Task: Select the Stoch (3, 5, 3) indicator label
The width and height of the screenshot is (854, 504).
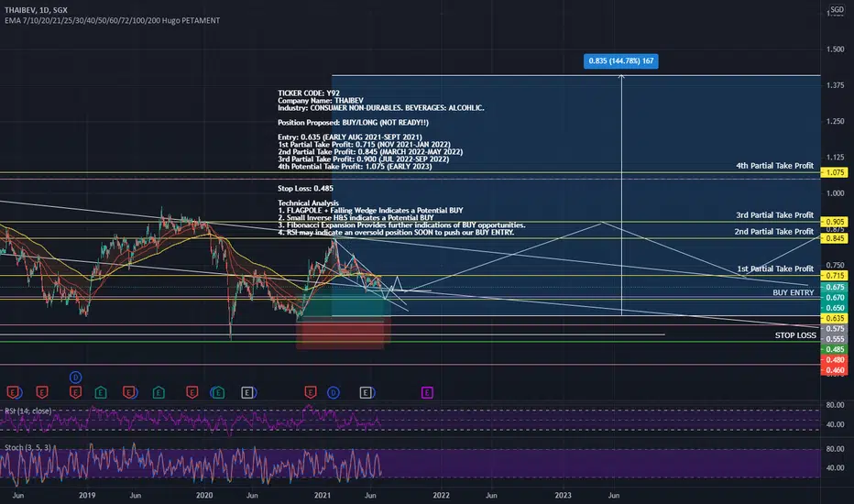Action: 27,447
